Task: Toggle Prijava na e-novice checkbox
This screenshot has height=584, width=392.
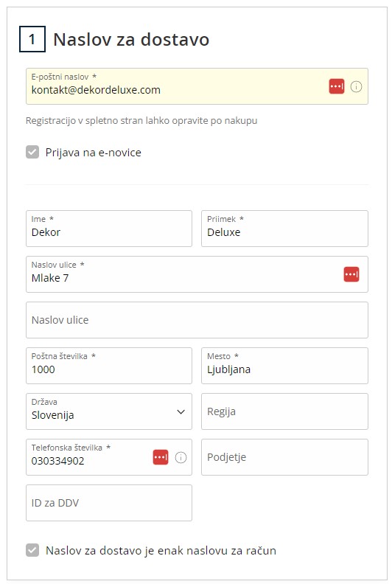Action: point(32,152)
